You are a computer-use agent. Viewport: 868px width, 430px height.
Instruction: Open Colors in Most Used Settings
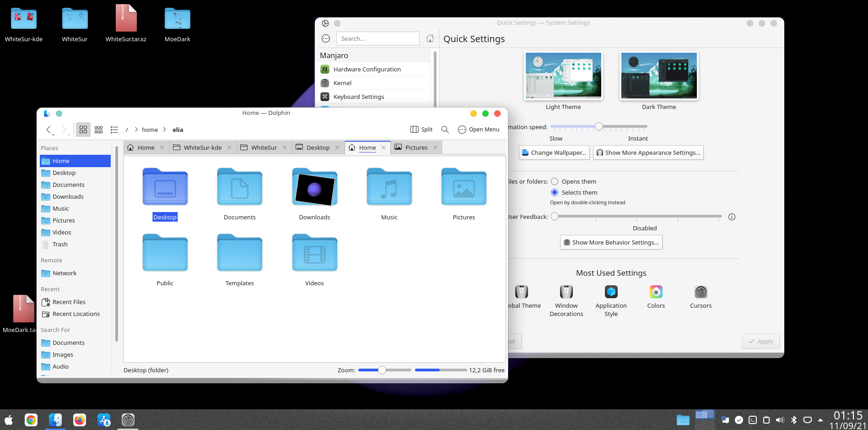click(656, 297)
